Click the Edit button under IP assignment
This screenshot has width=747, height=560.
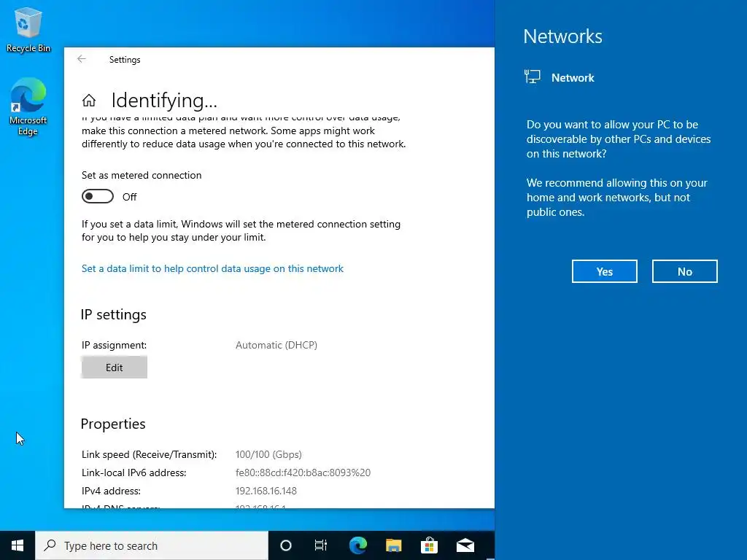(115, 367)
